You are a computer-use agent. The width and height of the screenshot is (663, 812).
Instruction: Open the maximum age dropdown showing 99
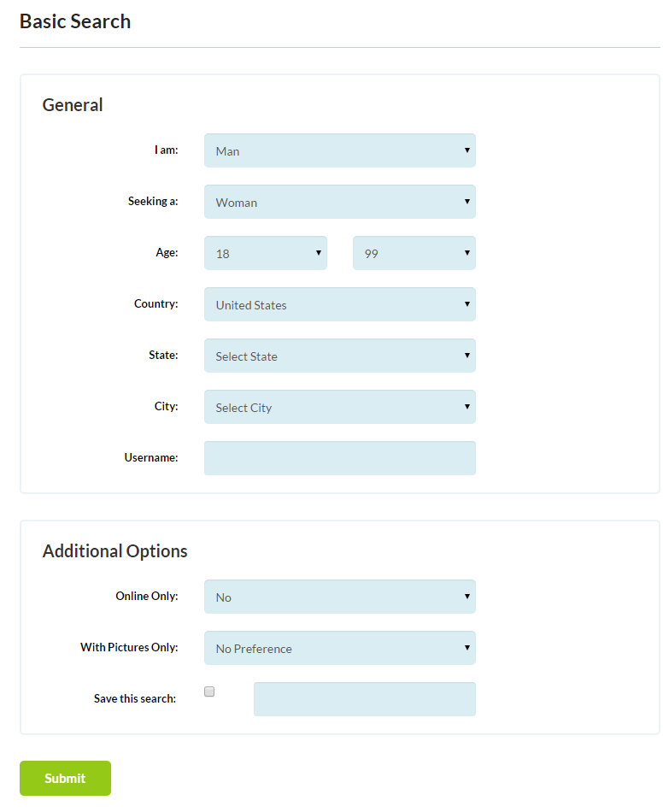point(414,253)
